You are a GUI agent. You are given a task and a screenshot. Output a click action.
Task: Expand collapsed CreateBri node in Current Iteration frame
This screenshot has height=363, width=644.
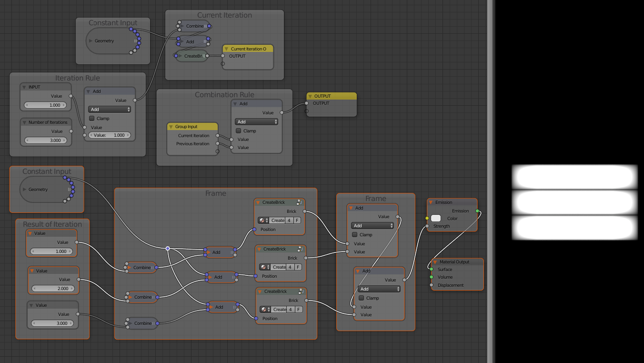click(181, 56)
